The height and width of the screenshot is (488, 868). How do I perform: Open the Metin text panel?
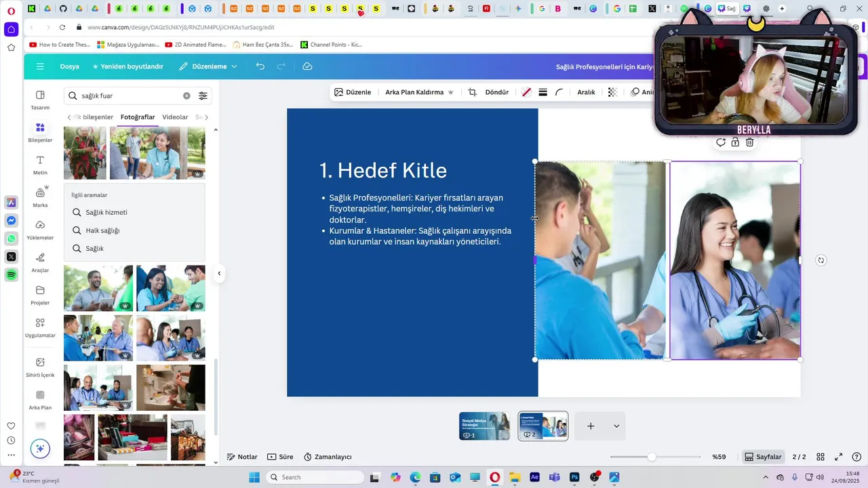point(40,165)
